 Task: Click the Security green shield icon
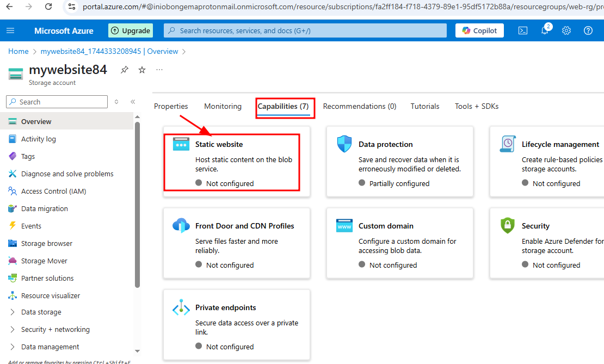(x=508, y=225)
